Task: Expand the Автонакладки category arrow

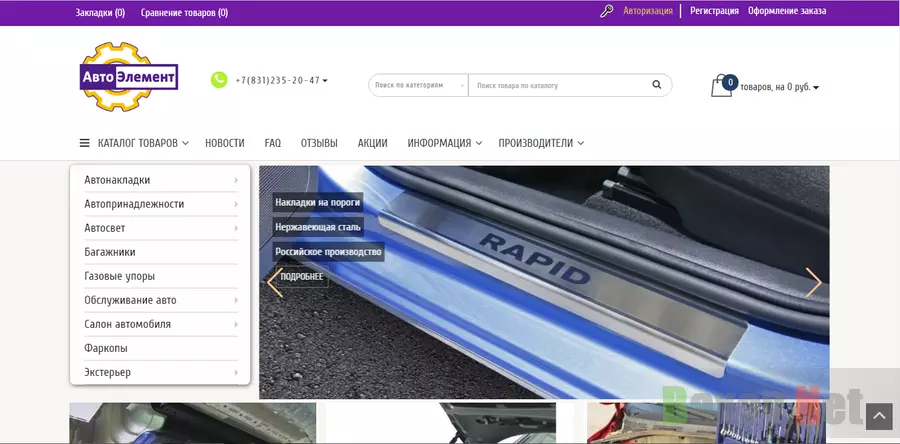Action: click(236, 180)
